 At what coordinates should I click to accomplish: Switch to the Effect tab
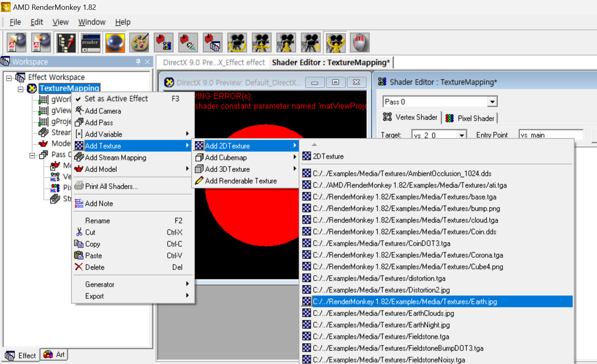[21, 355]
